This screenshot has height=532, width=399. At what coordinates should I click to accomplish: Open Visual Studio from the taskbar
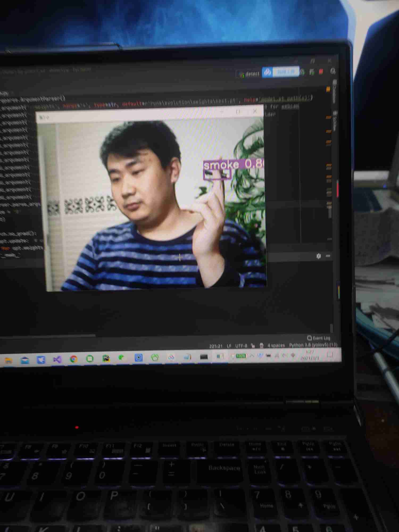(57, 360)
